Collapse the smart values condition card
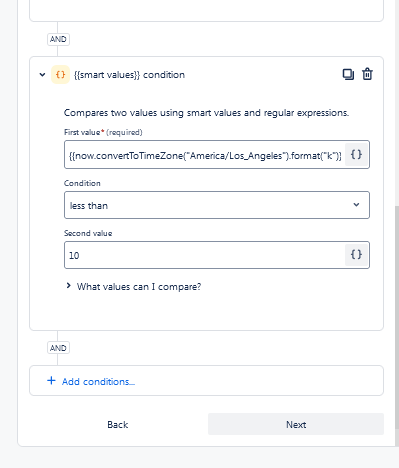 (42, 75)
